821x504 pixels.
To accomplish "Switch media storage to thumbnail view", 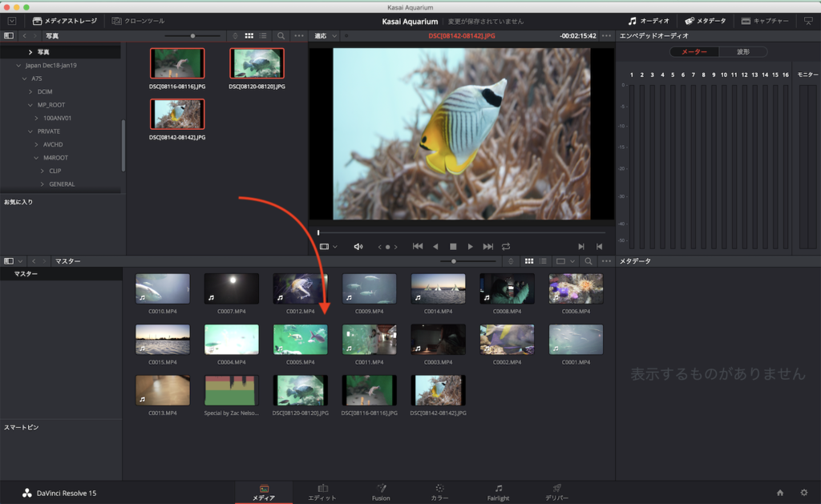I will (249, 36).
